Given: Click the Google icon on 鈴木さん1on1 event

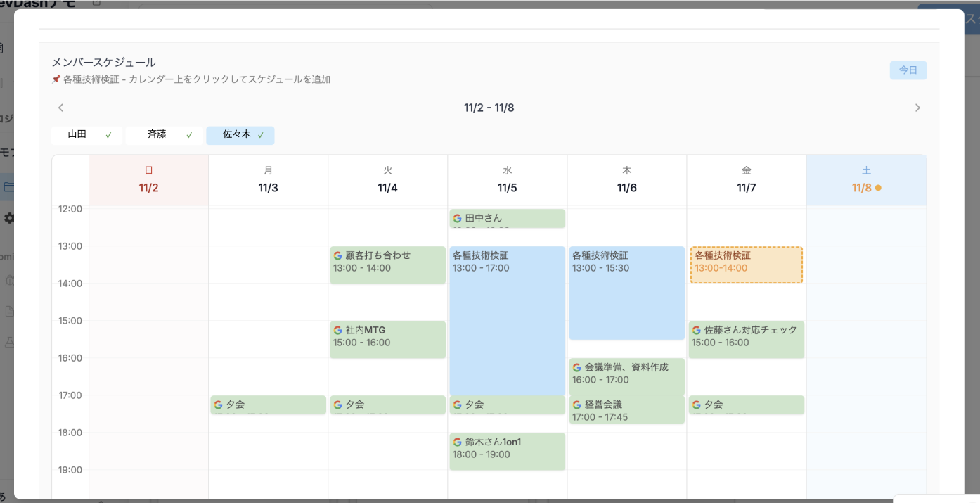Looking at the screenshot, I should coord(457,442).
